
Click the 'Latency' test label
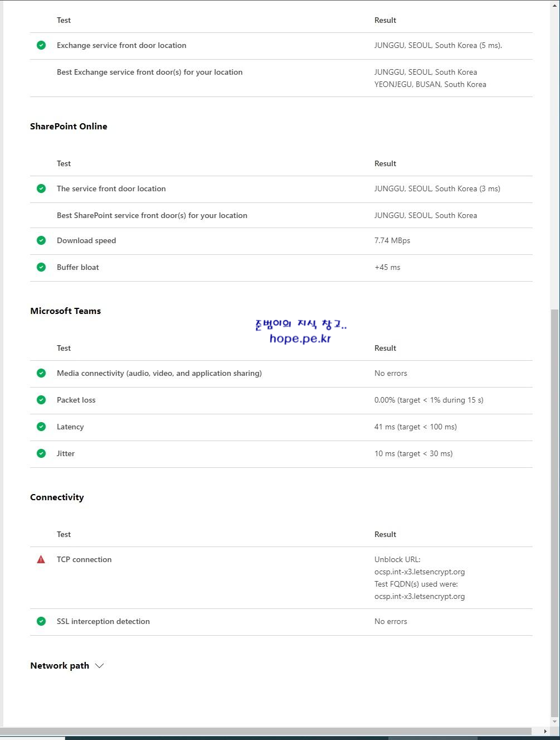coord(70,427)
